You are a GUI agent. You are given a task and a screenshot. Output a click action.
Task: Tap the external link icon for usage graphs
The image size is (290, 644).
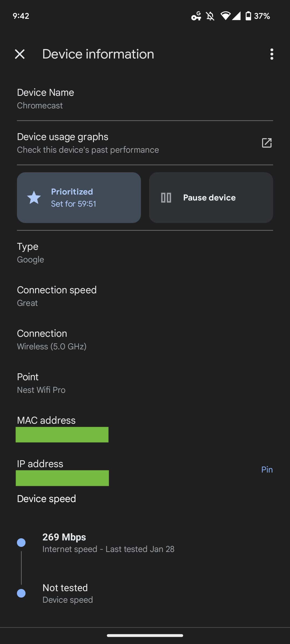267,143
